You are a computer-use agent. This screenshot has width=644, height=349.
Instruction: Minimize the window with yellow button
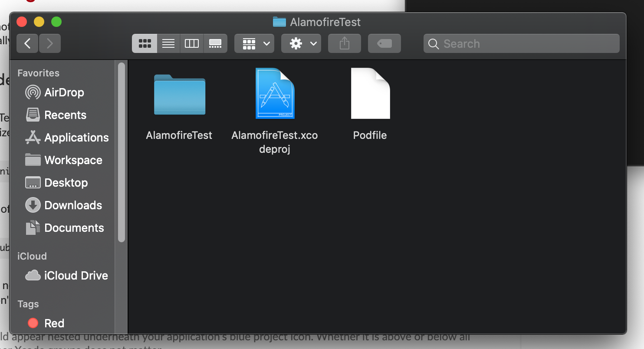[x=39, y=22]
